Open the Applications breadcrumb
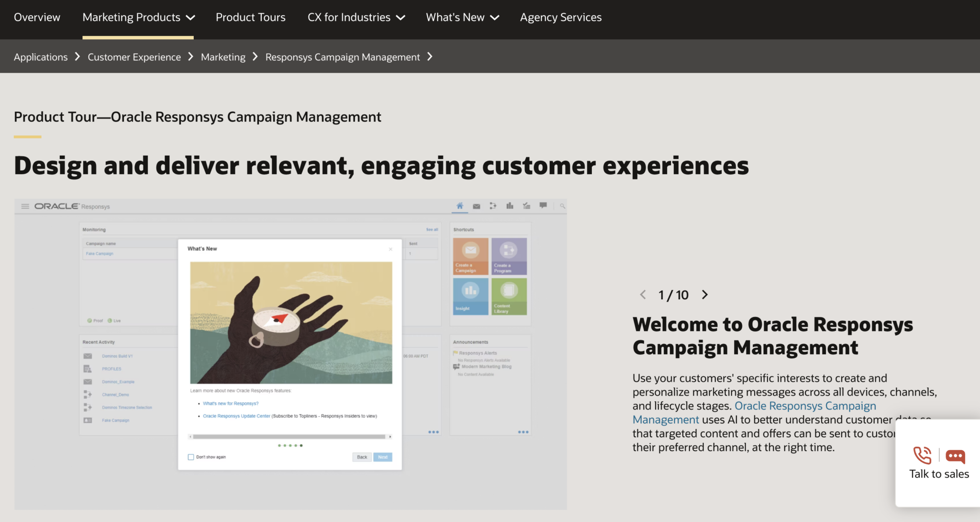The width and height of the screenshot is (980, 522). pyautogui.click(x=41, y=57)
